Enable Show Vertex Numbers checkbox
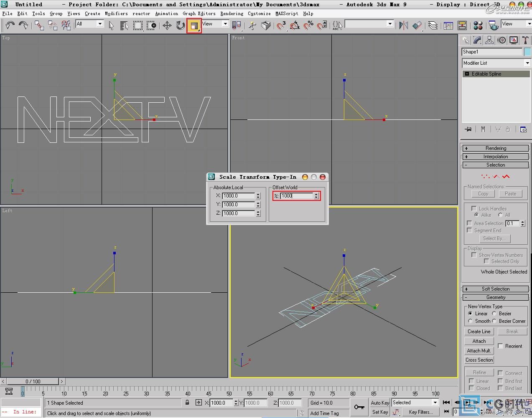This screenshot has height=418, width=532. 474,255
